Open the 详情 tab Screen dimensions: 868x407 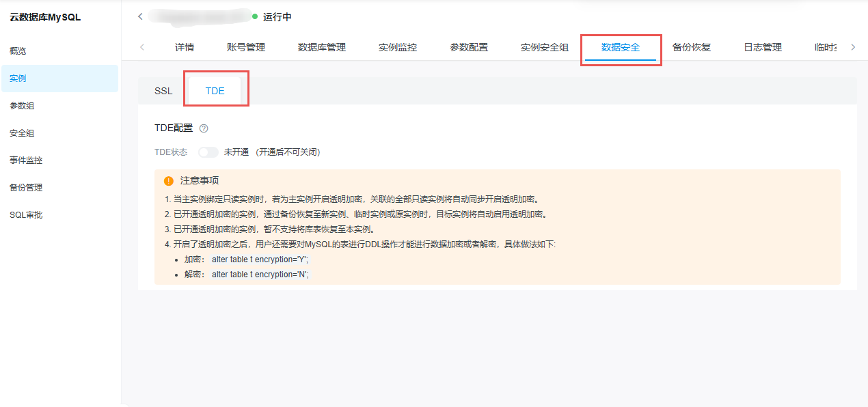click(185, 47)
